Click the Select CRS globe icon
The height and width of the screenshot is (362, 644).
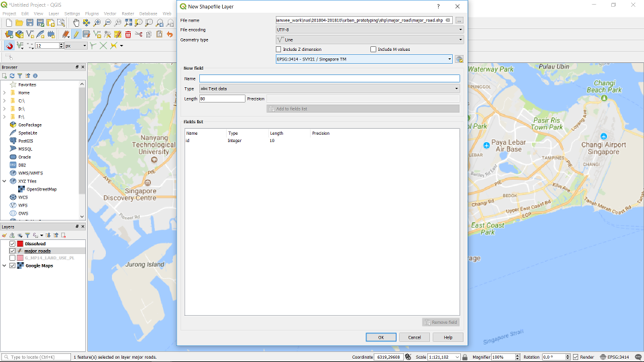click(460, 59)
